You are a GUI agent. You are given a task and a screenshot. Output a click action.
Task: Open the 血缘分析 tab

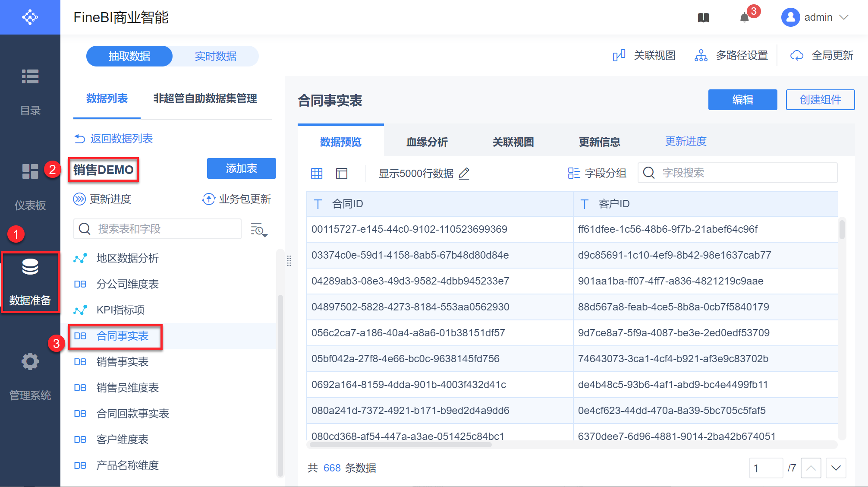tap(427, 142)
